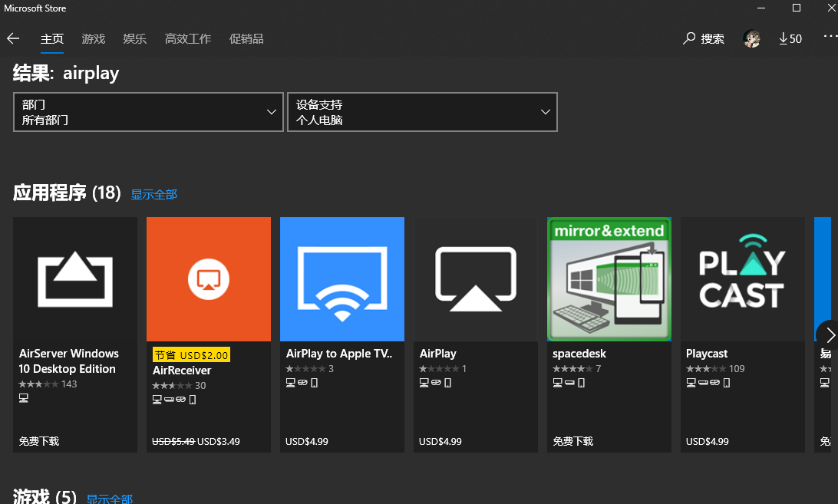The width and height of the screenshot is (838, 504).
Task: Switch to 高效工作 tab
Action: click(x=187, y=39)
